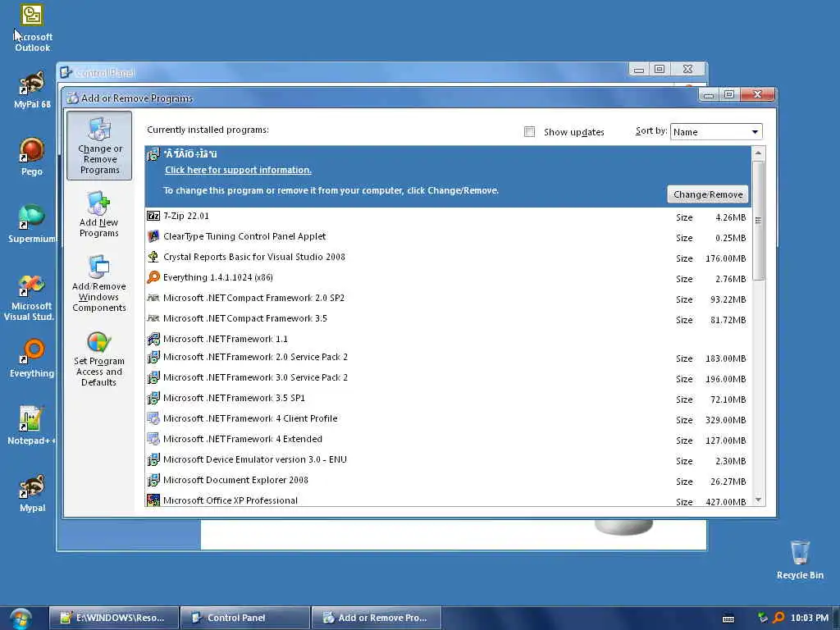Open the Sort by Name dropdown
This screenshot has height=630, width=840.
pyautogui.click(x=716, y=132)
